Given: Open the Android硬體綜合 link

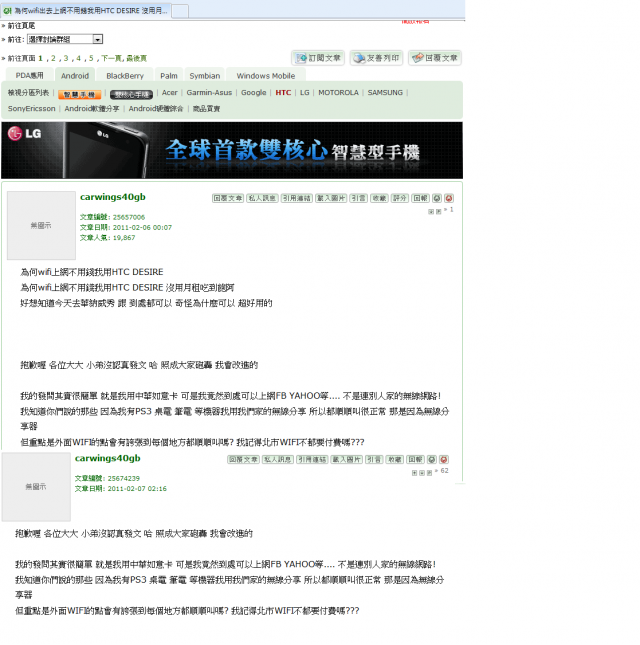Looking at the screenshot, I should pyautogui.click(x=156, y=109).
